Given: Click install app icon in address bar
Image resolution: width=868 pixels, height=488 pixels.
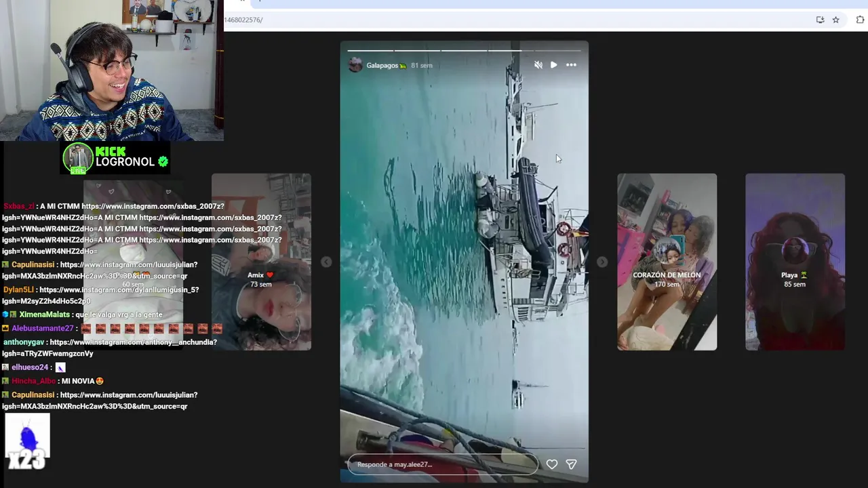Looking at the screenshot, I should click(820, 20).
